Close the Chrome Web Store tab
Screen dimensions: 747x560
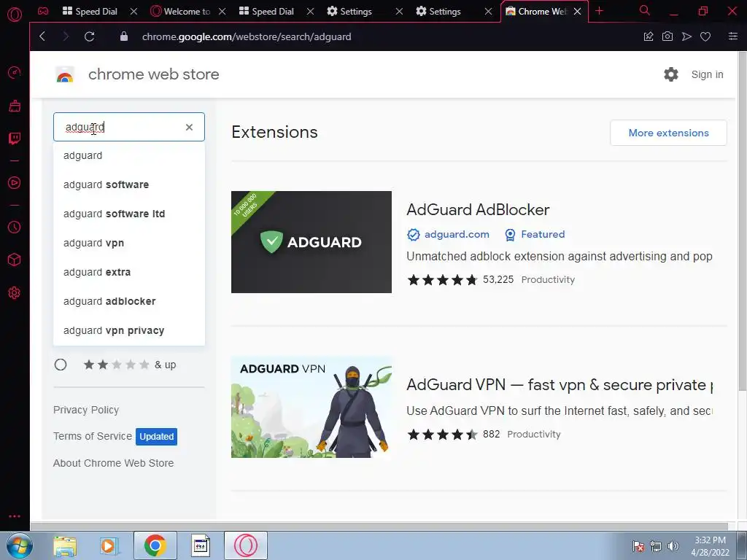pyautogui.click(x=578, y=11)
